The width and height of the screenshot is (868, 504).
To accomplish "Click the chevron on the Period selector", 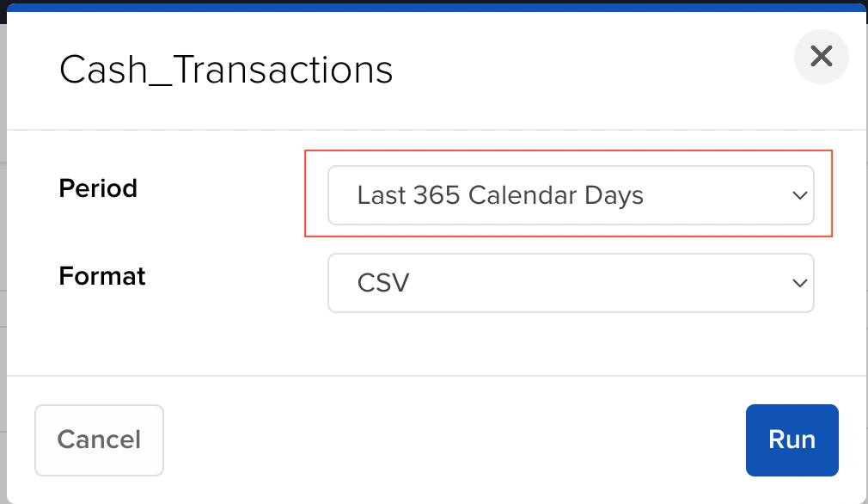I will point(799,195).
